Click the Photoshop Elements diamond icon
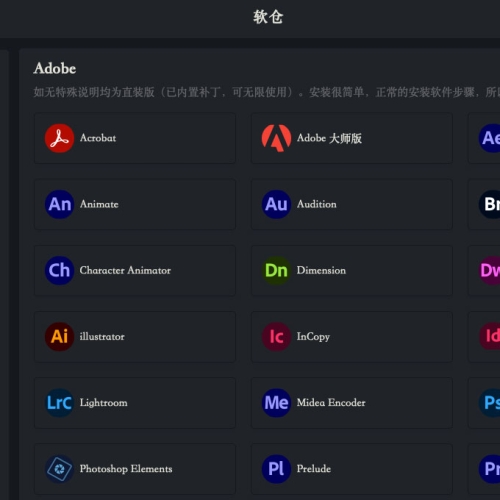Viewport: 500px width, 500px height. [59, 469]
